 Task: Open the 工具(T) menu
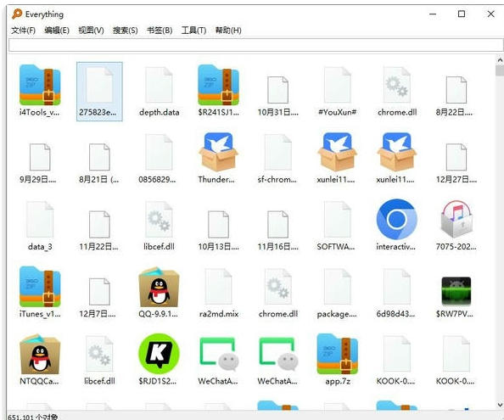pyautogui.click(x=193, y=31)
